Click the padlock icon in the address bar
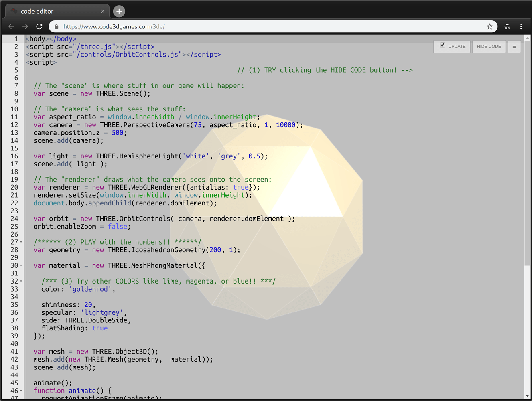Viewport: 532px width, 401px height. pyautogui.click(x=56, y=26)
